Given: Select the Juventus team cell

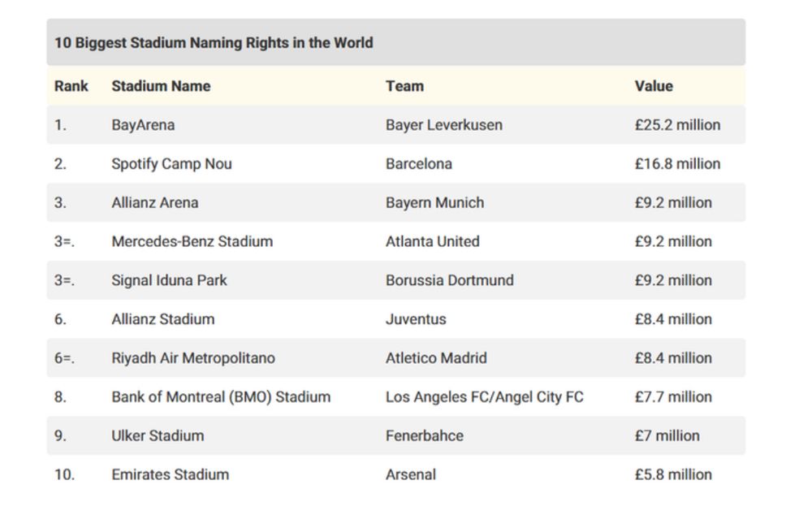Looking at the screenshot, I should [416, 319].
